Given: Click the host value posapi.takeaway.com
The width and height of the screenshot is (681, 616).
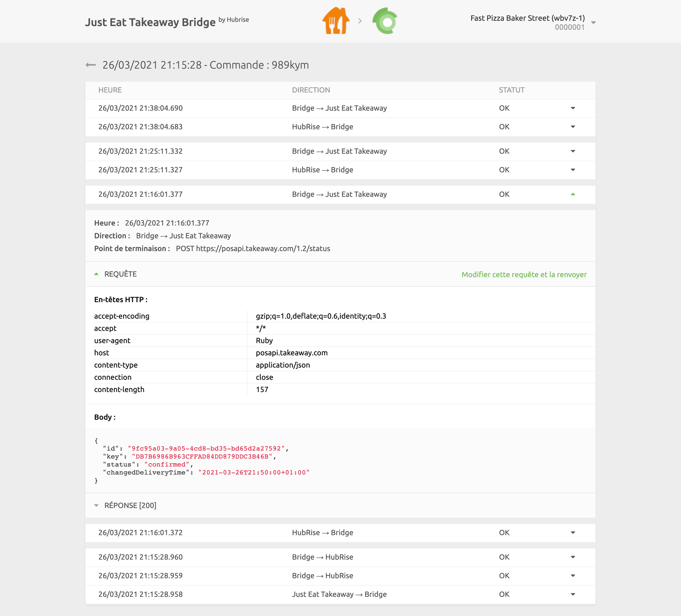Looking at the screenshot, I should (x=292, y=353).
